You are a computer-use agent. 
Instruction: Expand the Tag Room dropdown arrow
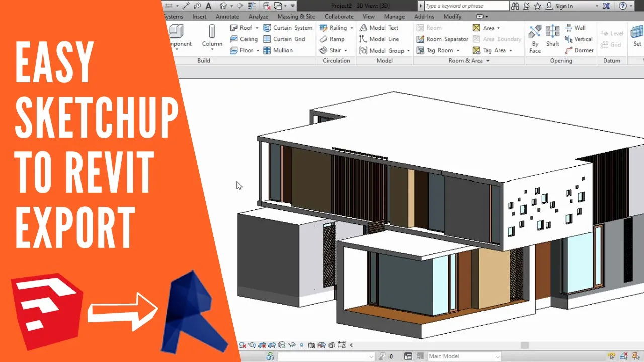tap(458, 51)
